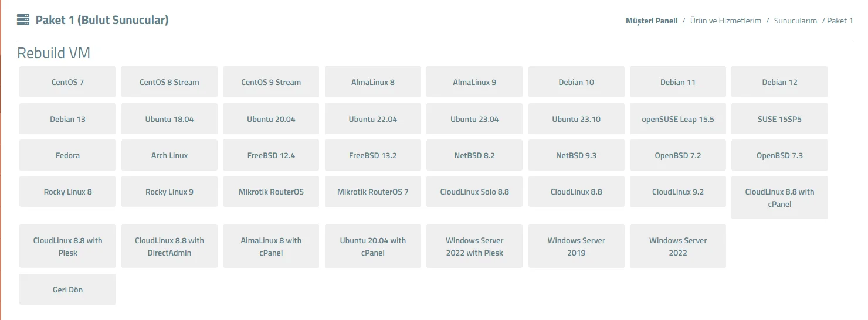Choose NetBSD 9.3

[x=577, y=155]
